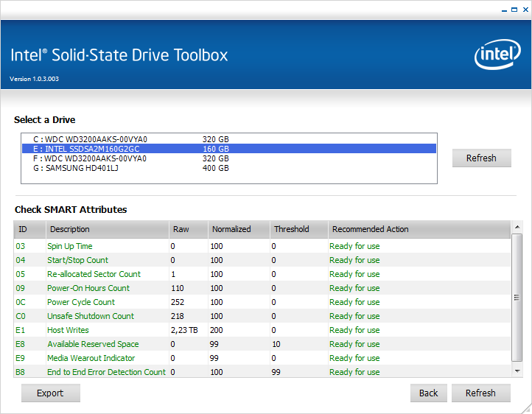The width and height of the screenshot is (532, 414).
Task: Click the SMART table scrollbar thumb
Action: tap(517, 298)
